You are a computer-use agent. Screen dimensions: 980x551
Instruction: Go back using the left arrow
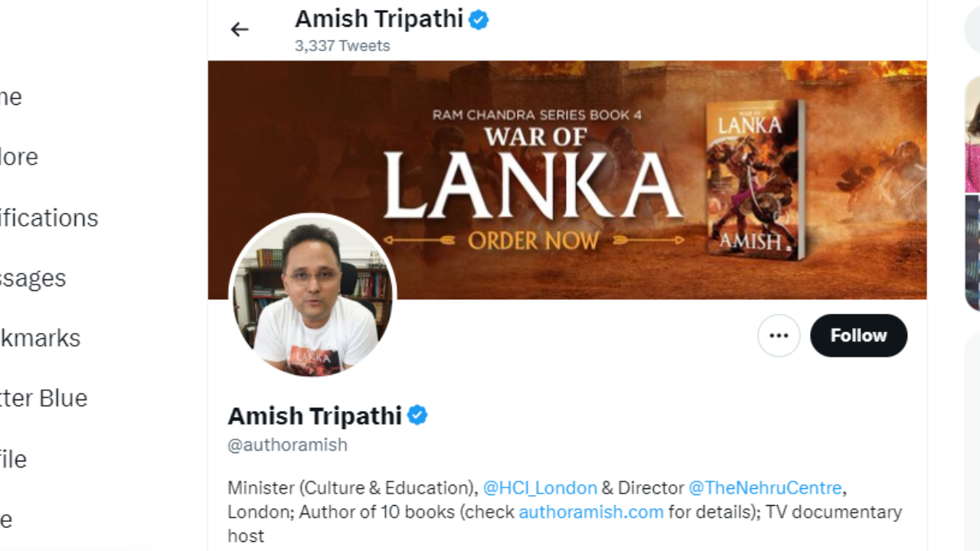point(240,29)
